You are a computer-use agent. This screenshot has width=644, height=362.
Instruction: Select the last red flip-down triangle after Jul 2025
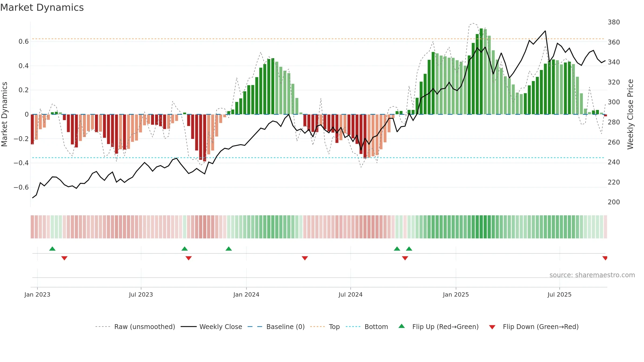click(605, 258)
